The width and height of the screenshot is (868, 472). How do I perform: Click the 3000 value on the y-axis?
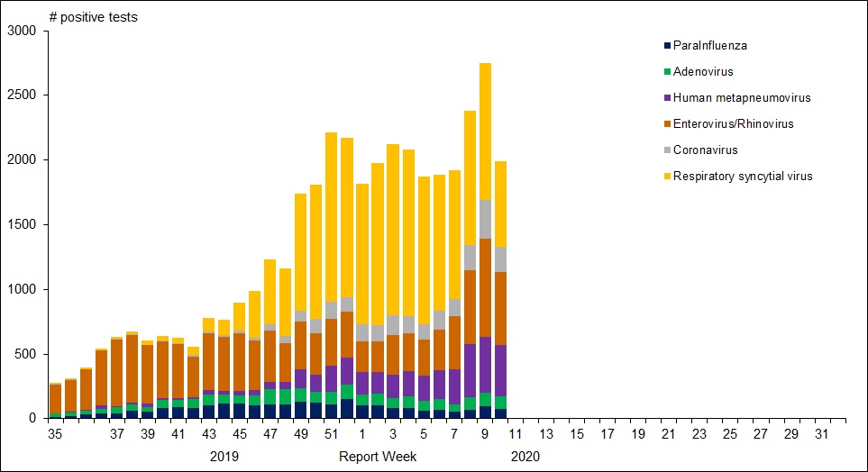(x=21, y=32)
